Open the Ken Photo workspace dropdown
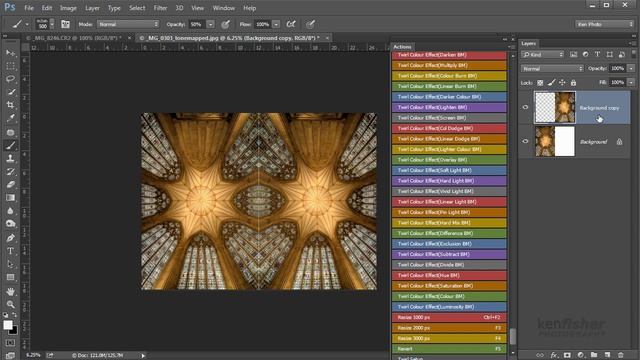The height and width of the screenshot is (360, 640). click(x=604, y=24)
